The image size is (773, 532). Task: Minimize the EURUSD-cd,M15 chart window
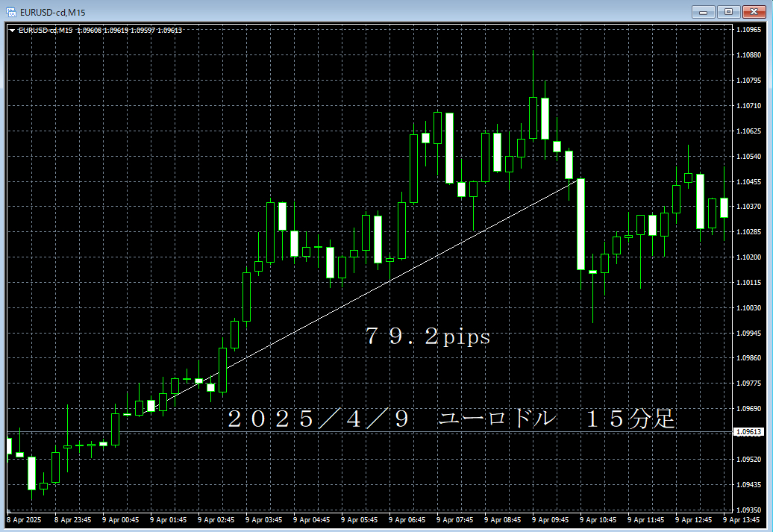pyautogui.click(x=704, y=12)
